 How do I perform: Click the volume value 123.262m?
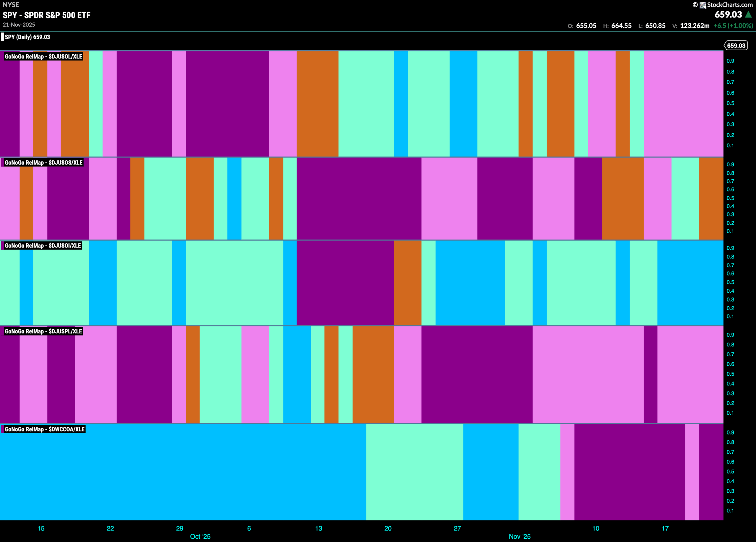click(x=695, y=26)
